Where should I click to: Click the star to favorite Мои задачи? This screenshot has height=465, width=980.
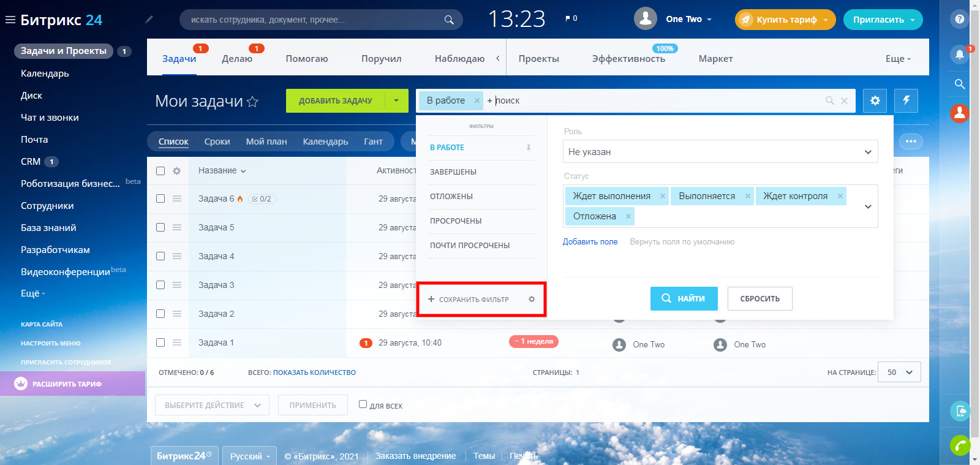(252, 102)
